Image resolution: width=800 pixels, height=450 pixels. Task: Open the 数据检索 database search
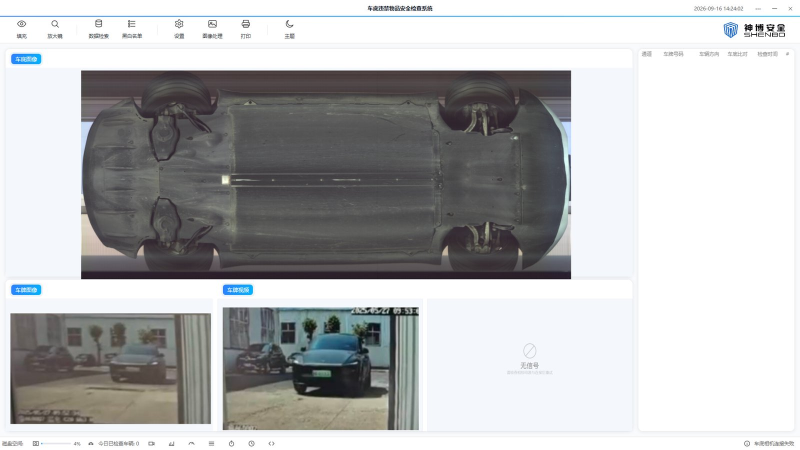[x=98, y=23]
